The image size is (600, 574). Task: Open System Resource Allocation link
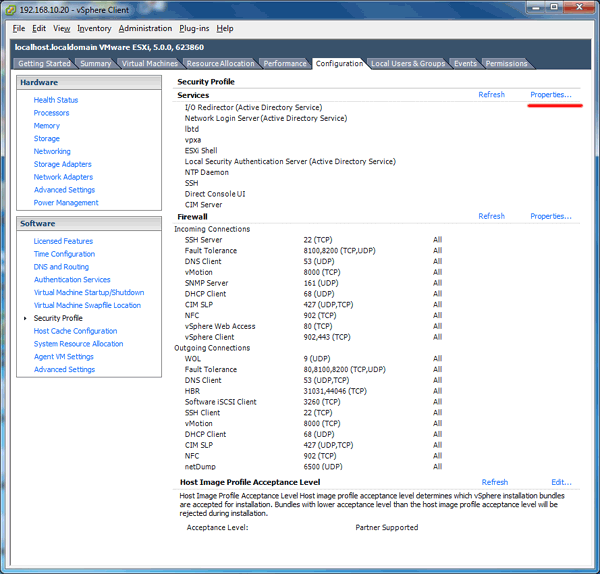pyautogui.click(x=78, y=344)
